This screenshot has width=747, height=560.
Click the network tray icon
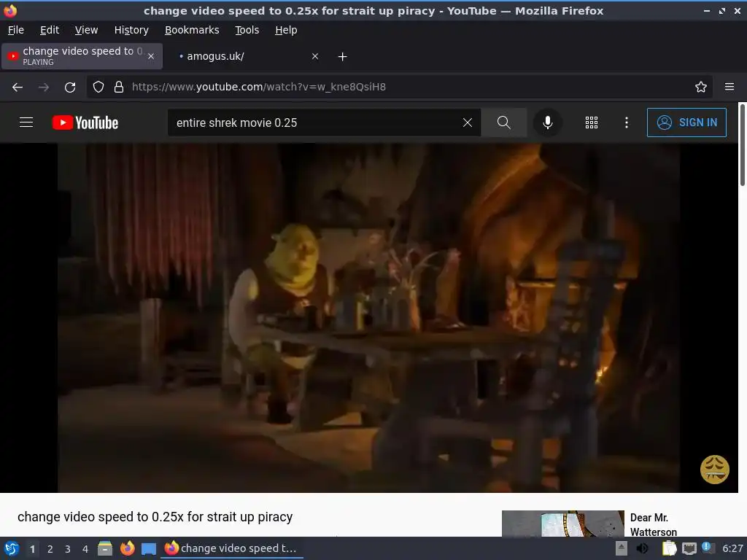click(x=689, y=548)
